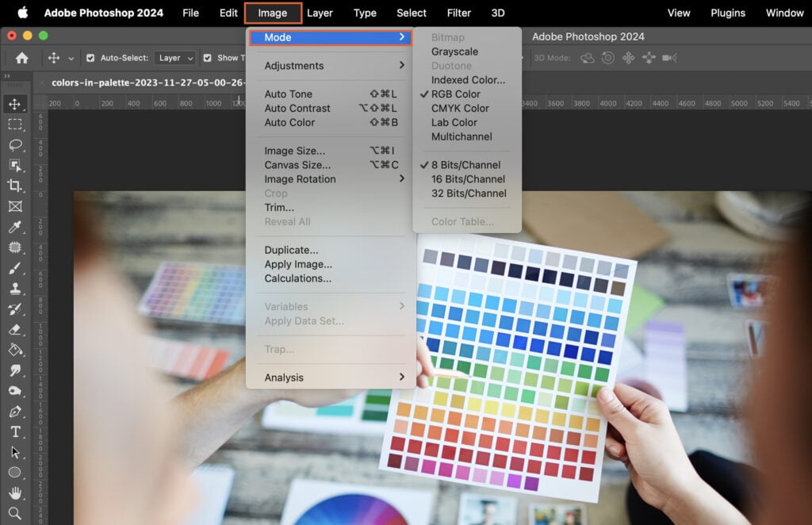Open the Auto-Select target dropdown
Viewport: 812px width, 525px height.
[174, 57]
